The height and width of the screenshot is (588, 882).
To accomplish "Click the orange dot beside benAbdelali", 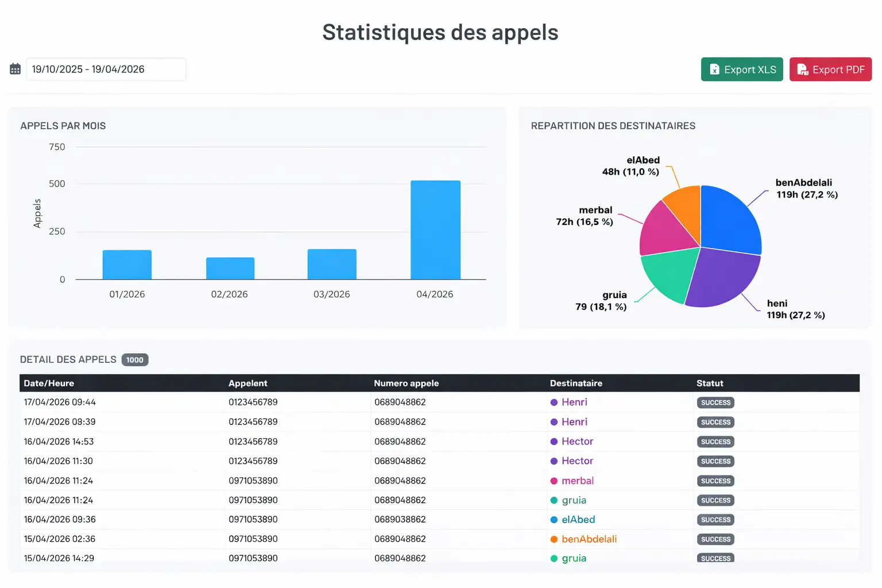I will click(554, 539).
